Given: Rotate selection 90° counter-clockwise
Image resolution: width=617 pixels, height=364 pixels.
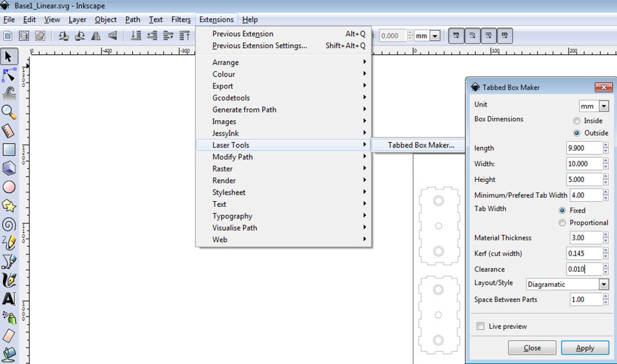Looking at the screenshot, I should click(x=64, y=36).
